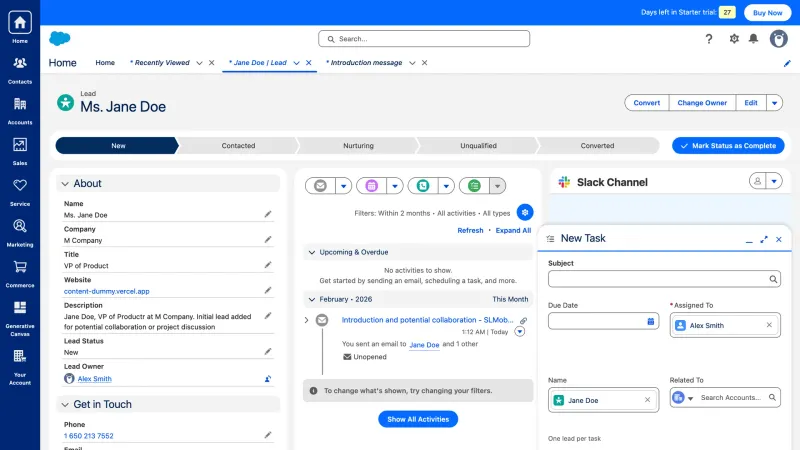
Task: Open the Recently Viewed tab dropdown
Action: pos(199,63)
